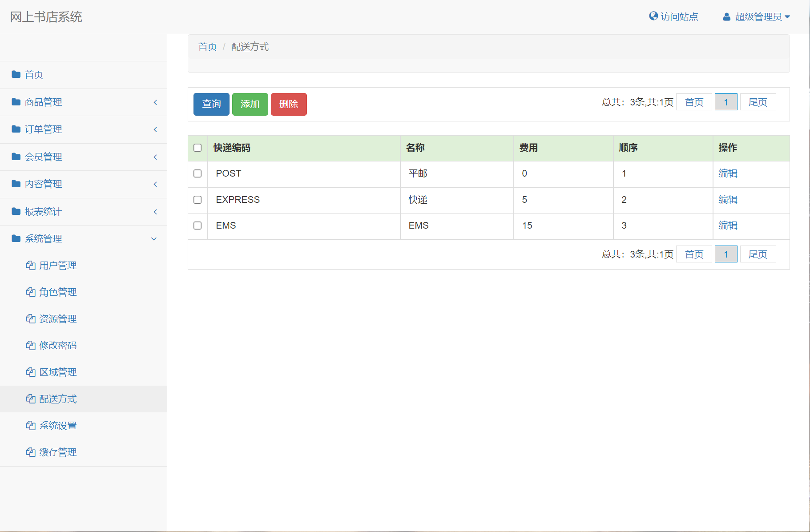Select the EMS row checkbox
The image size is (810, 532).
(197, 226)
